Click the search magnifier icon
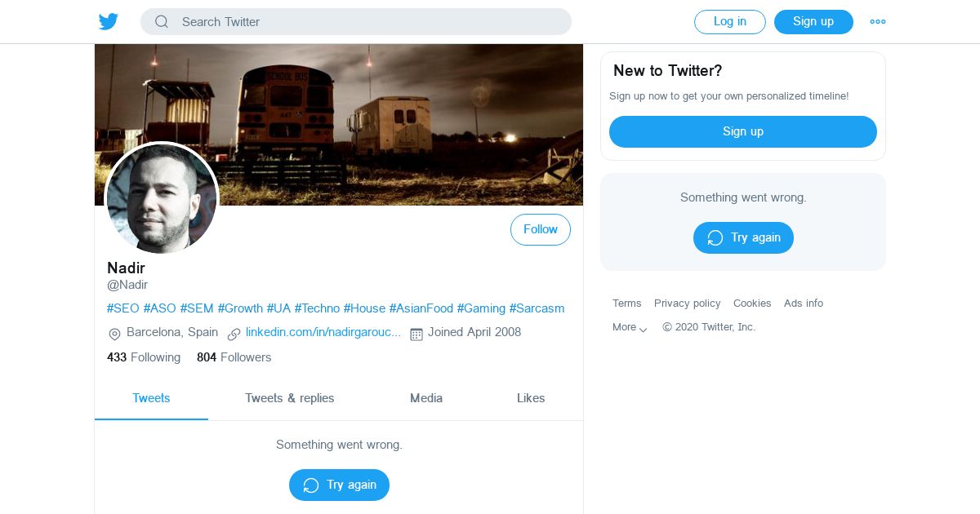The height and width of the screenshot is (514, 980). click(162, 22)
